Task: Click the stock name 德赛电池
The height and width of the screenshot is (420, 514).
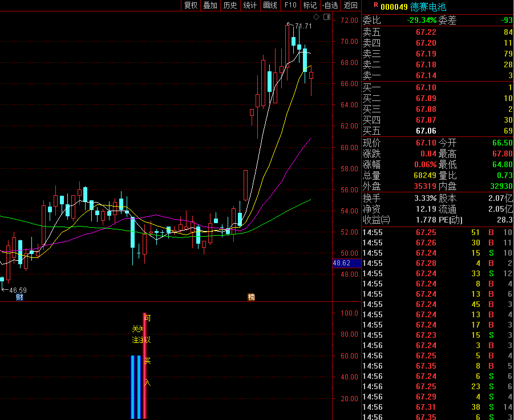Action: pyautogui.click(x=428, y=6)
